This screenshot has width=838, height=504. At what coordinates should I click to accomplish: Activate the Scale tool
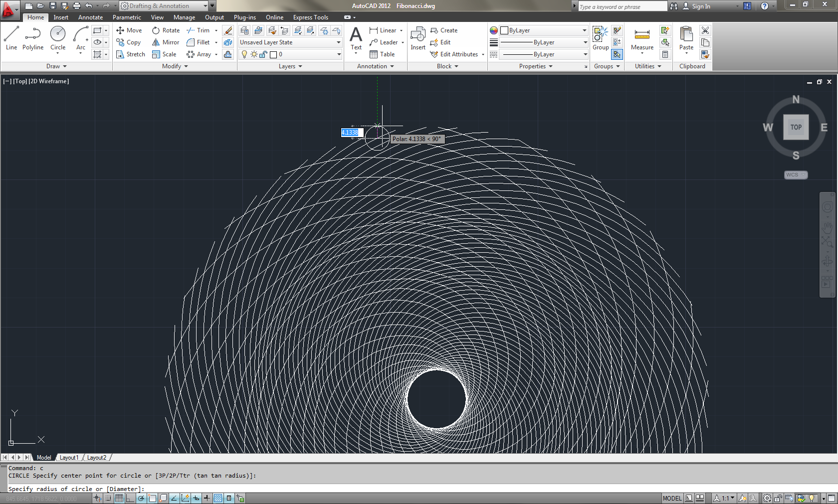pyautogui.click(x=164, y=54)
